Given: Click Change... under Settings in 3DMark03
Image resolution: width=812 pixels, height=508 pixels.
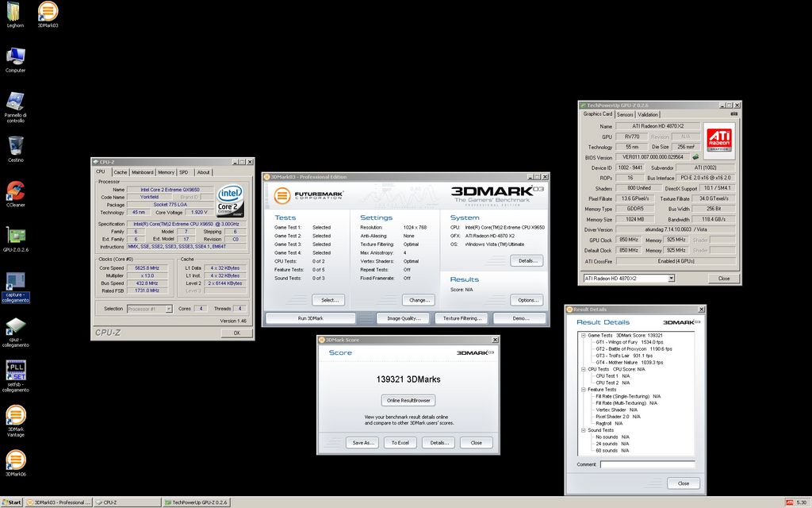Looking at the screenshot, I should 419,300.
